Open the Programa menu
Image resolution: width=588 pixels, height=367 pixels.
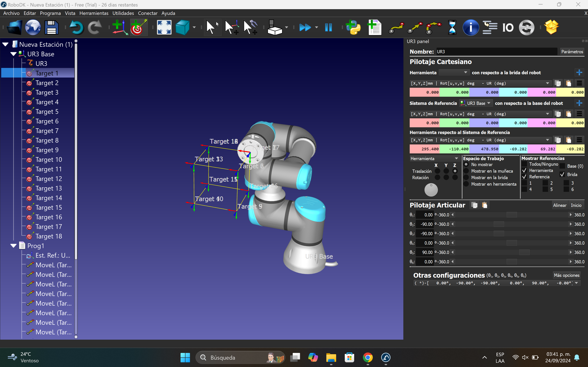pos(50,13)
